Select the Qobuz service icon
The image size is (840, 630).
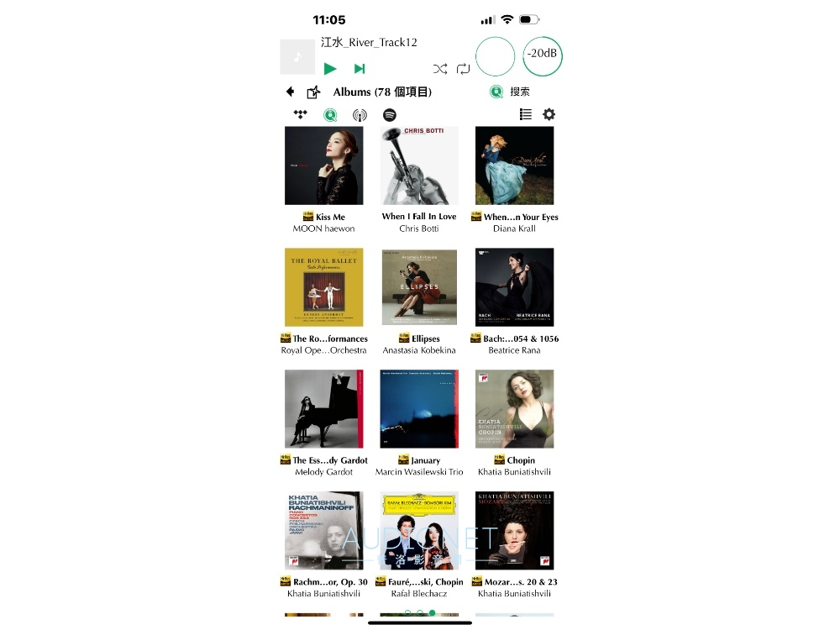pos(330,114)
